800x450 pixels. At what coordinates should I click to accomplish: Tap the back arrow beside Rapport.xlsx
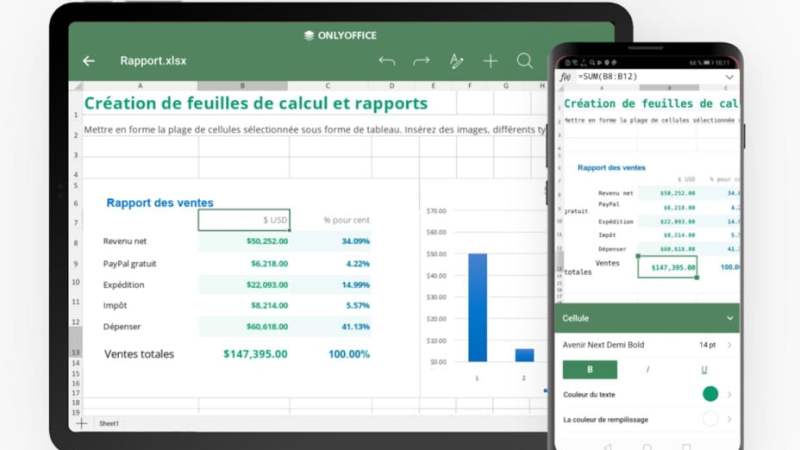click(89, 61)
